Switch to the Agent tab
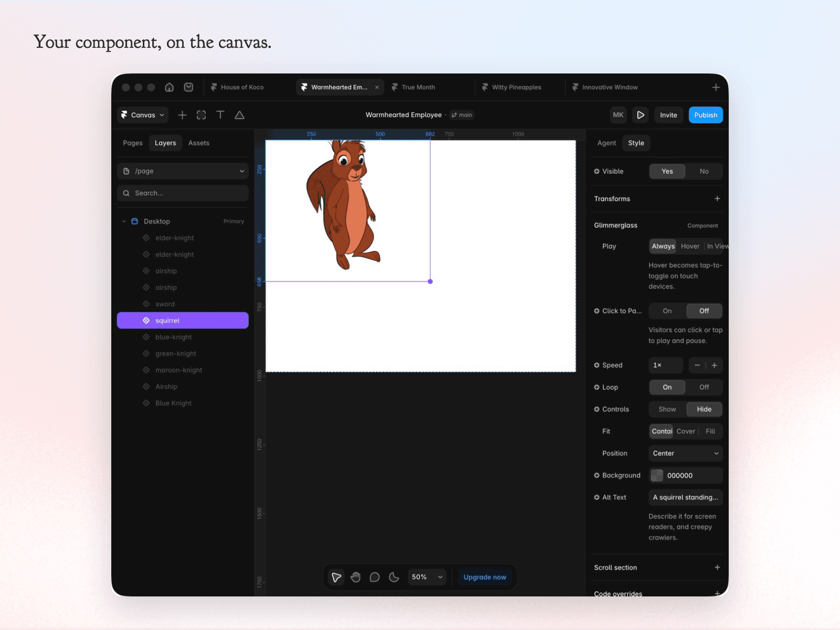 [x=606, y=143]
